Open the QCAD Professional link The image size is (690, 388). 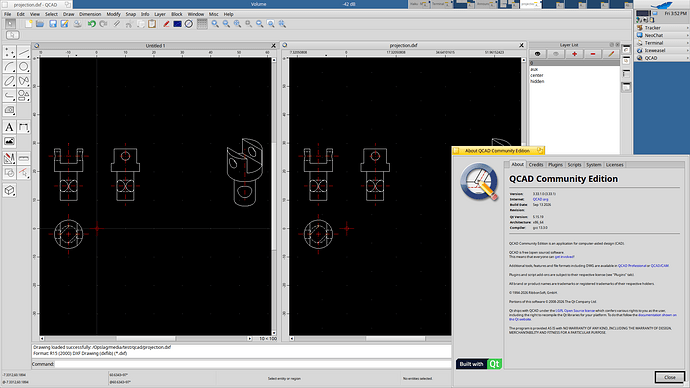tap(632, 266)
